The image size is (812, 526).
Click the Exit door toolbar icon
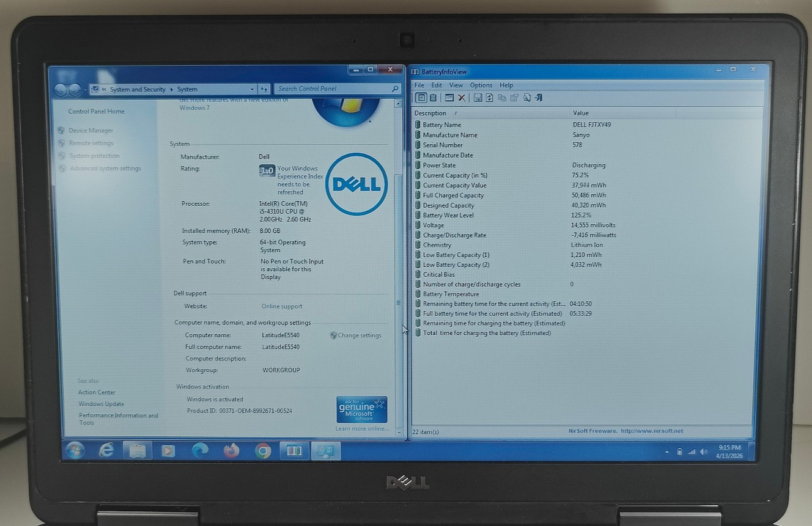539,98
